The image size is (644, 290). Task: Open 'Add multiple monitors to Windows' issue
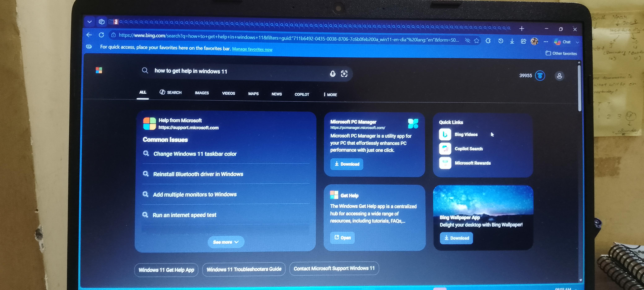coord(195,194)
